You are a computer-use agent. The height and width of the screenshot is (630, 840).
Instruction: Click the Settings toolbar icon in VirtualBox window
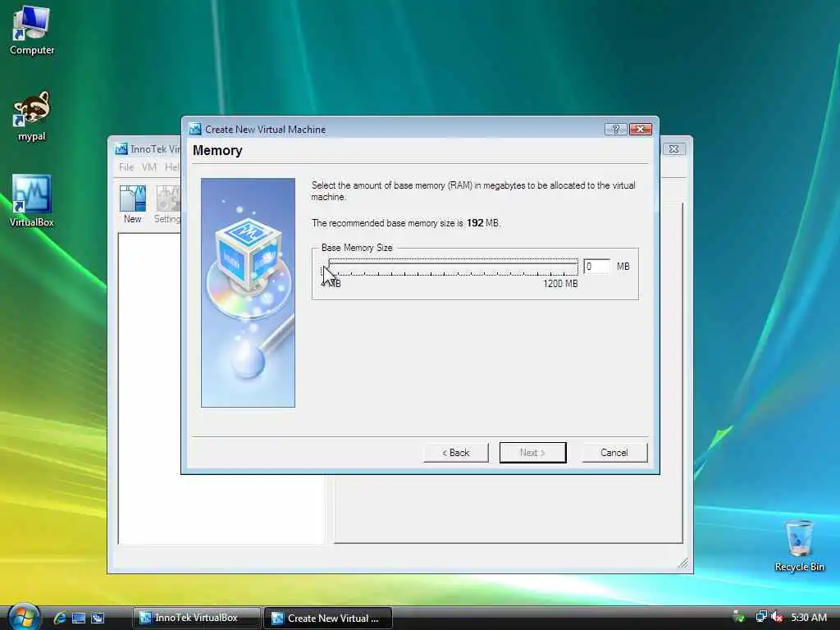(x=167, y=204)
